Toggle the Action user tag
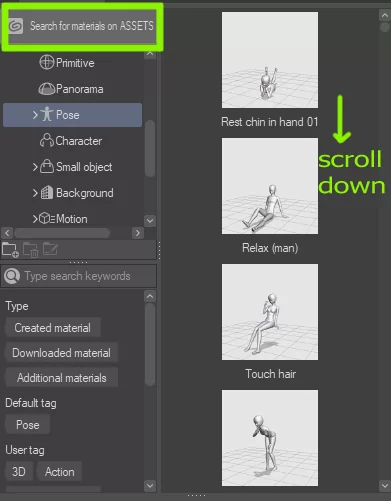 tap(60, 472)
